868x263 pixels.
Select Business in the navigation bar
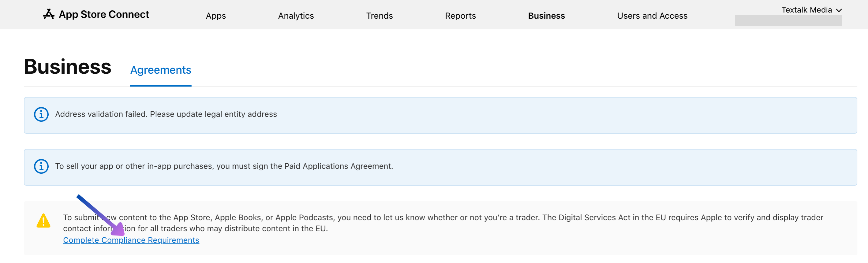pos(546,16)
